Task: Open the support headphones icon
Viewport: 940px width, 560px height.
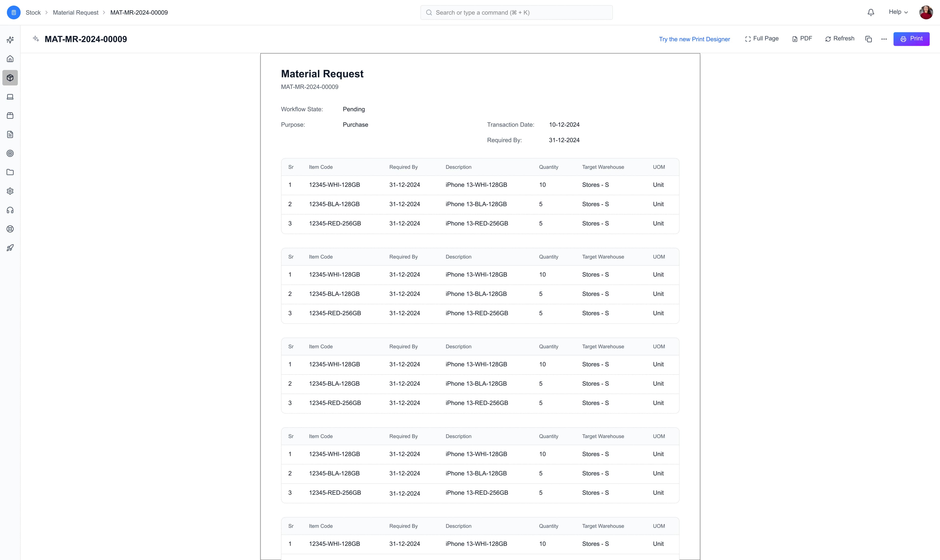Action: 10,210
